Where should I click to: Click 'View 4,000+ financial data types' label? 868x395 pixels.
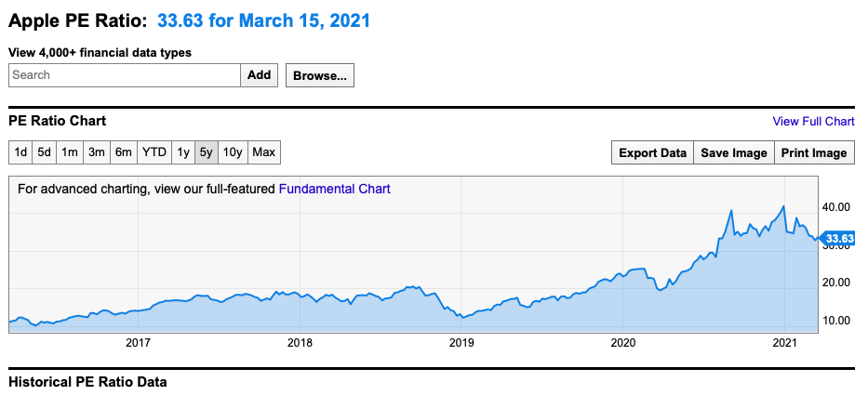(x=100, y=53)
